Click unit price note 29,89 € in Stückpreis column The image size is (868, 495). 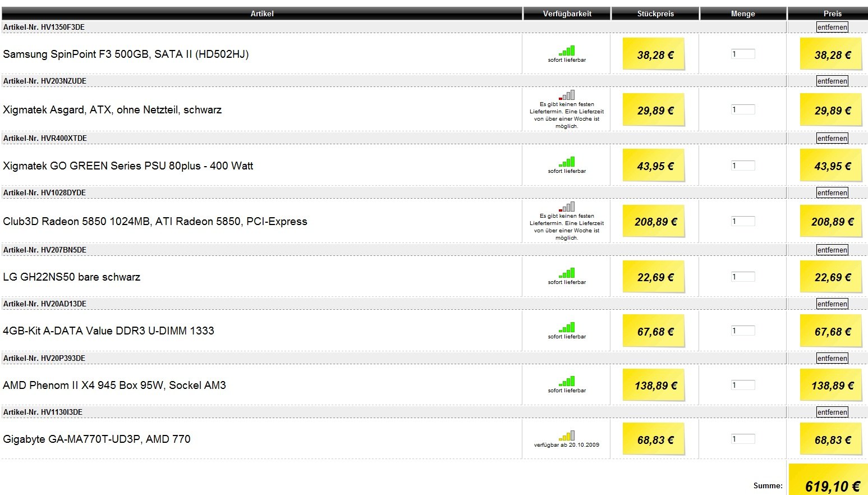(654, 109)
